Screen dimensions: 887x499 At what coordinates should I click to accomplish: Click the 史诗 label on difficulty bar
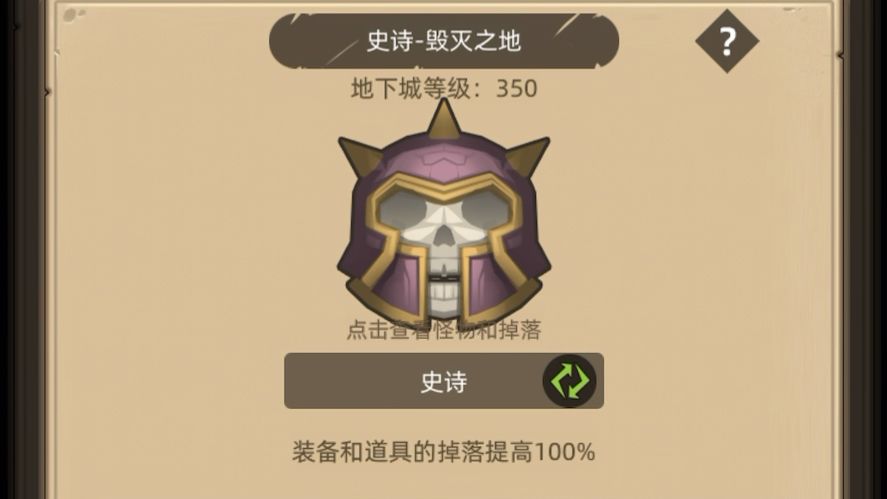[x=444, y=382]
